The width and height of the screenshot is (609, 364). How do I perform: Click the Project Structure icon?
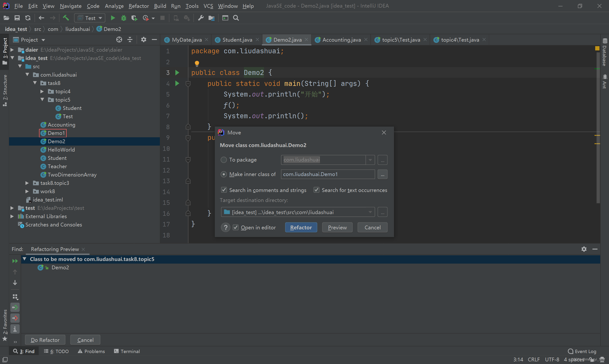click(x=212, y=18)
